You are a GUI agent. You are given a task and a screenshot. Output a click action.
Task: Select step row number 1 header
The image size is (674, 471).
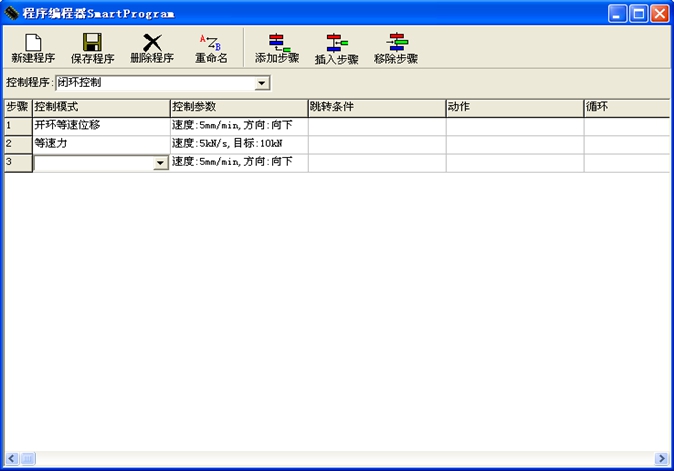click(17, 126)
